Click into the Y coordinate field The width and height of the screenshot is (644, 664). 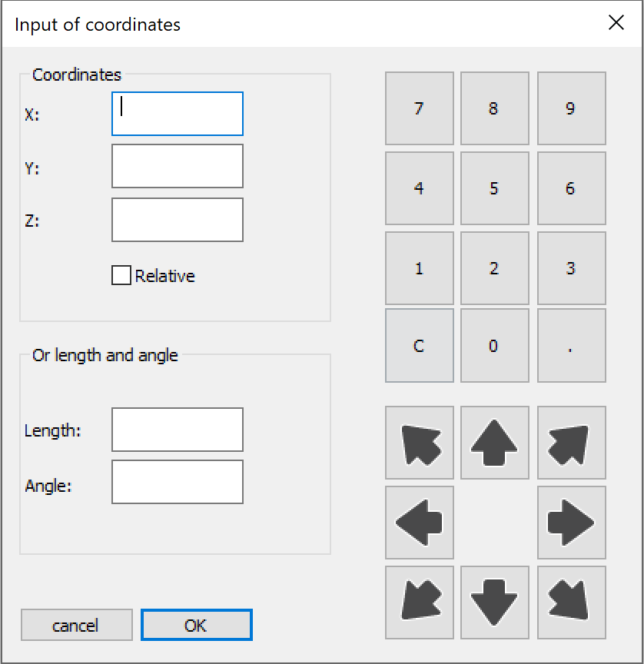[178, 166]
